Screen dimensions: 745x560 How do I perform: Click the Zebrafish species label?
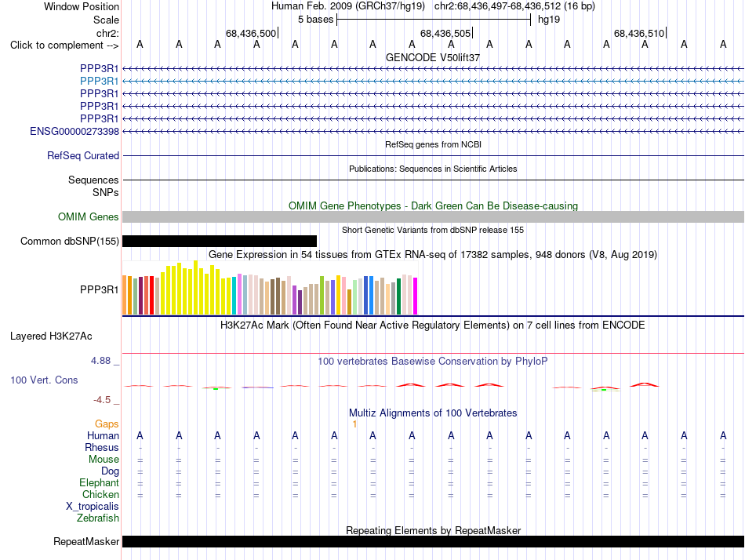(x=98, y=518)
